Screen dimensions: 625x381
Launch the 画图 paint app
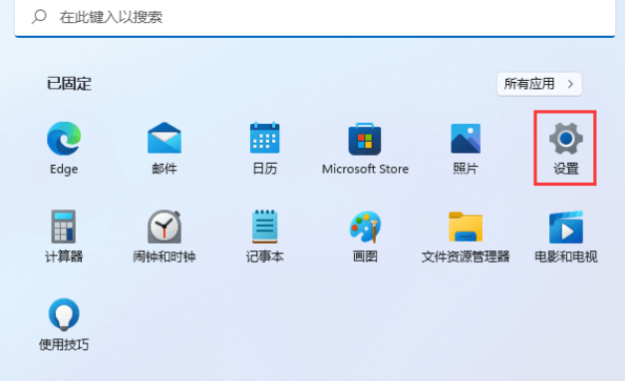pyautogui.click(x=365, y=227)
